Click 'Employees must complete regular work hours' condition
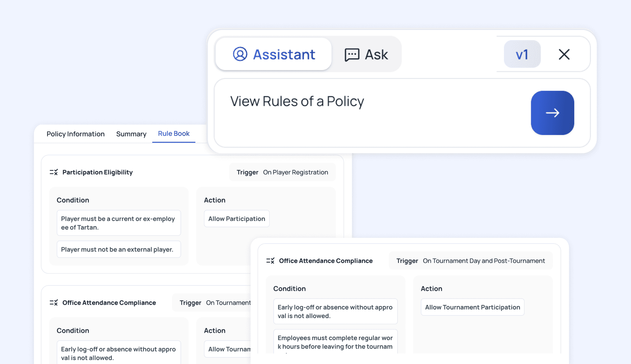 click(335, 342)
